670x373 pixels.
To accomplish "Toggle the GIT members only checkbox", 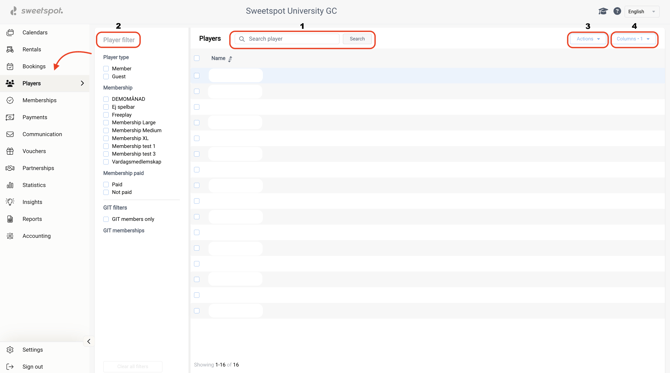I will click(x=106, y=219).
